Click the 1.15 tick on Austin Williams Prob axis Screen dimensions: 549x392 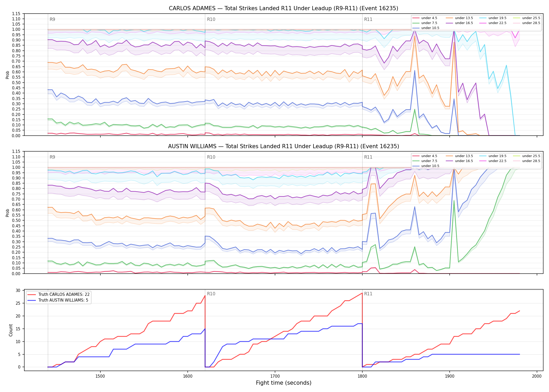(16, 152)
